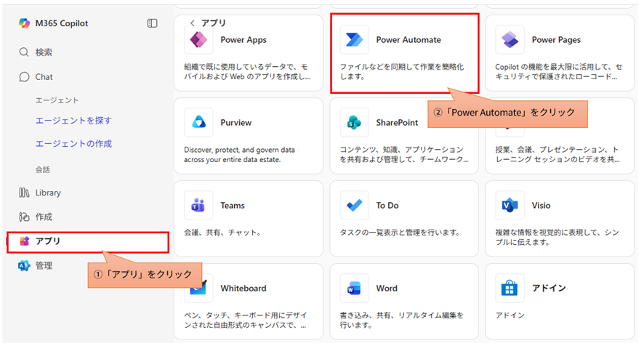This screenshot has height=346, width=644.
Task: Click the アプリ page heading text
Action: pyautogui.click(x=214, y=23)
